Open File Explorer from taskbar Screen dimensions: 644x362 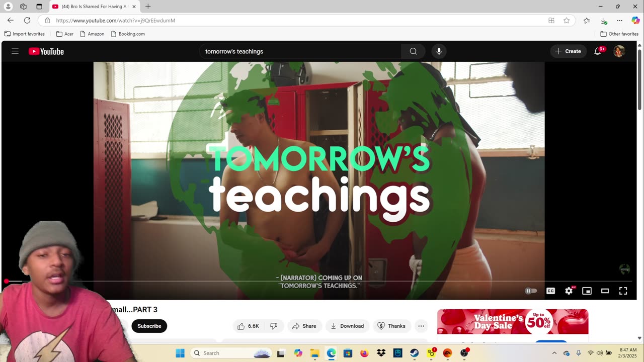(x=314, y=353)
